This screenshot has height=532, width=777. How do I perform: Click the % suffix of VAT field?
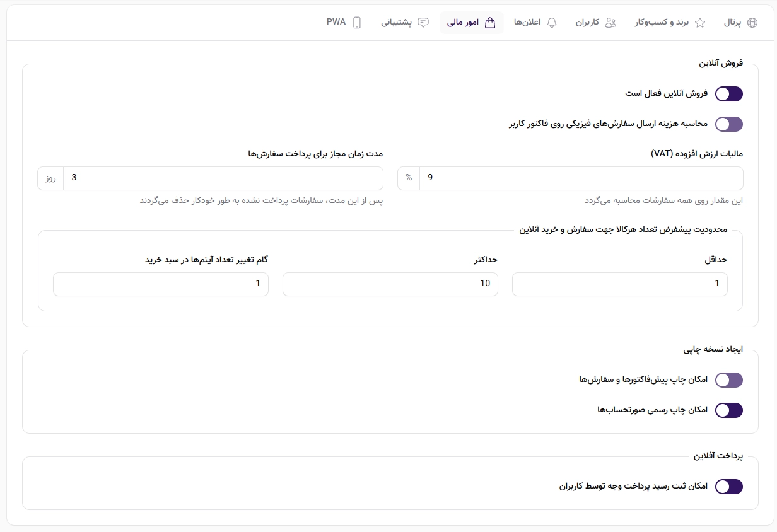pos(409,178)
